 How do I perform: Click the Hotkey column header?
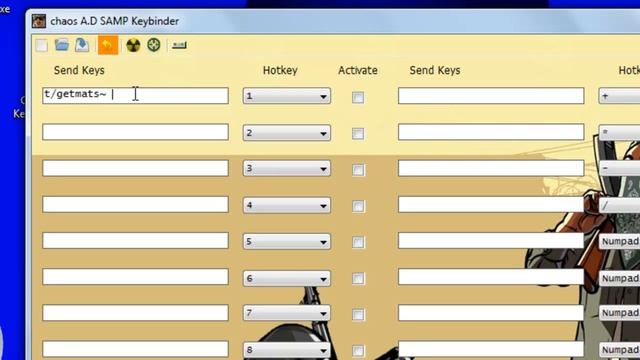point(280,70)
